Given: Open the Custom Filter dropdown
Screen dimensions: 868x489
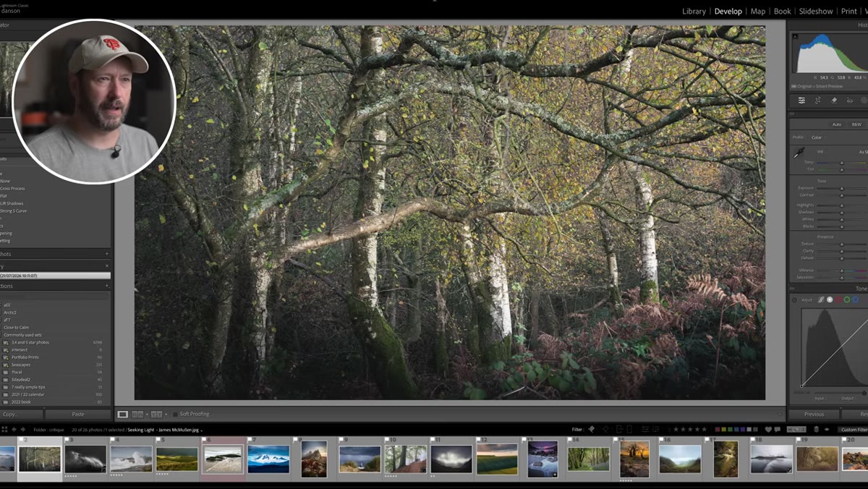Looking at the screenshot, I should 854,430.
